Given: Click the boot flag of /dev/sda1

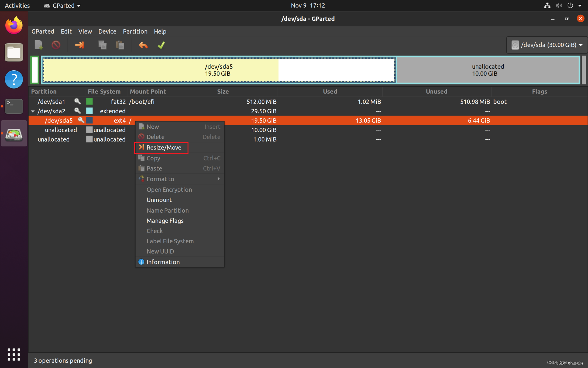Looking at the screenshot, I should pyautogui.click(x=500, y=101).
